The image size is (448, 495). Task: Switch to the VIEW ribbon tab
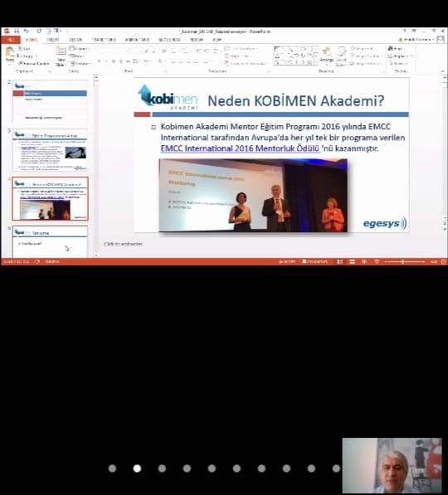point(217,40)
